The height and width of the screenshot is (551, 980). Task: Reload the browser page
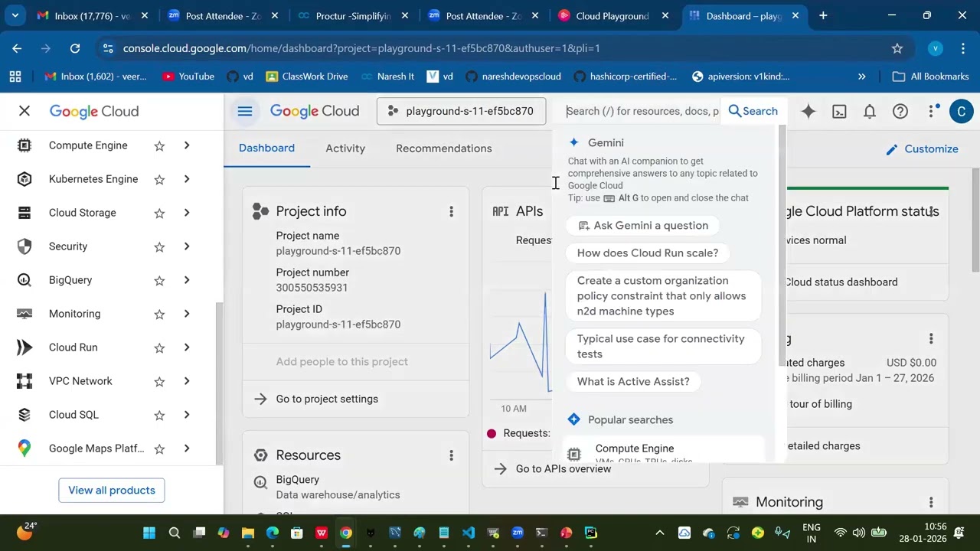[x=75, y=48]
